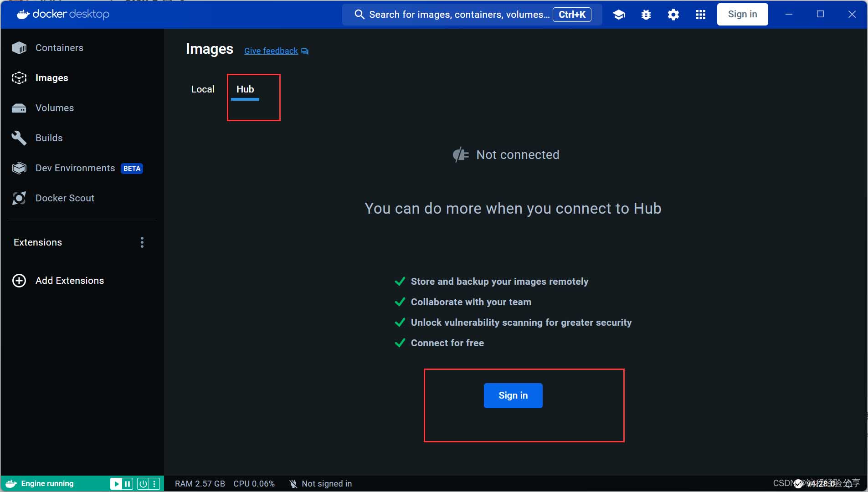The image size is (868, 492).
Task: Close the Docker Desktop window
Action: point(852,14)
